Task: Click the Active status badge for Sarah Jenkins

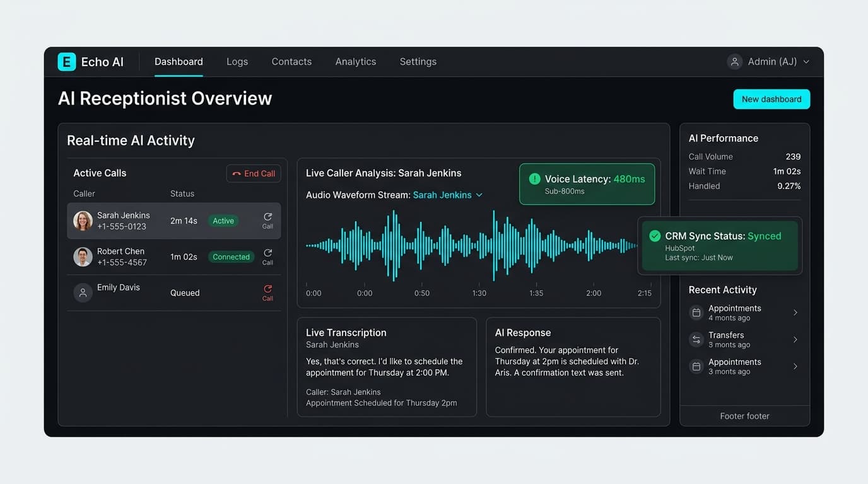Action: (x=223, y=221)
